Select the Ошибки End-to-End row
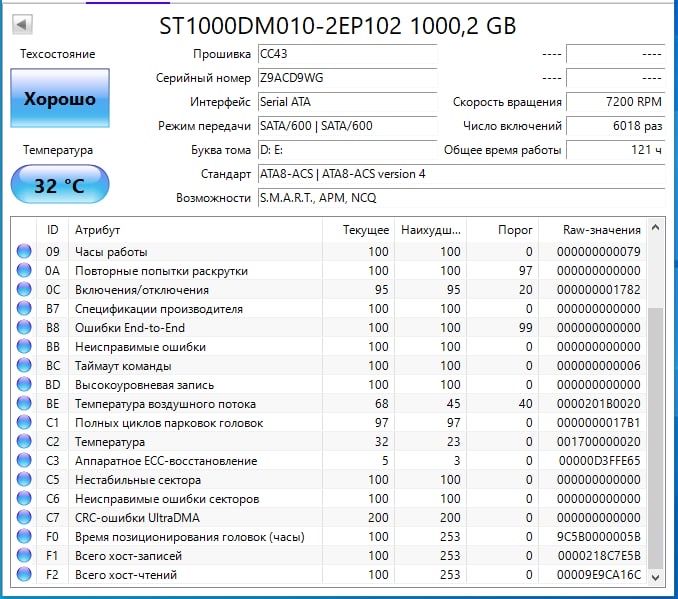This screenshot has width=678, height=599. pos(329,327)
